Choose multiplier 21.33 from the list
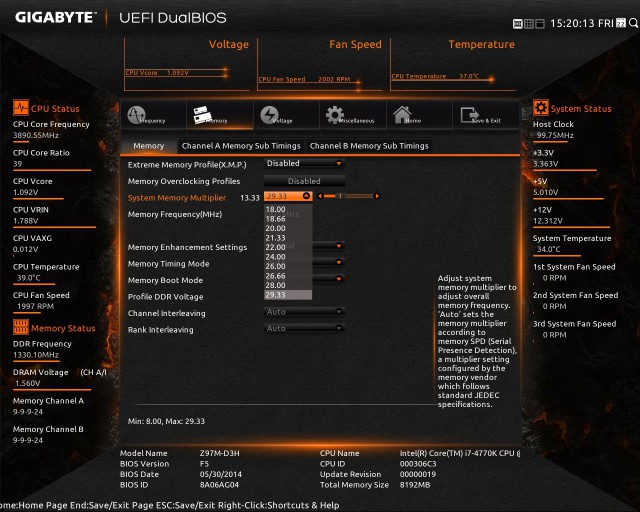 [288, 238]
